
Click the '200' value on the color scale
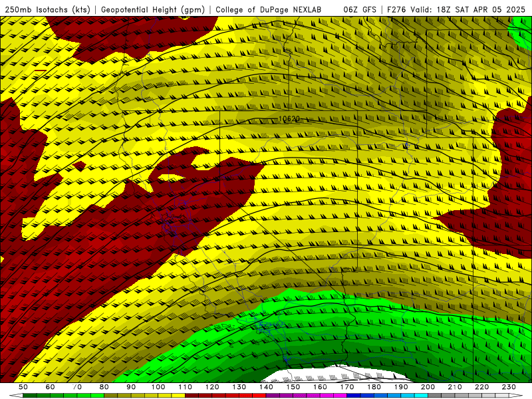428,387
